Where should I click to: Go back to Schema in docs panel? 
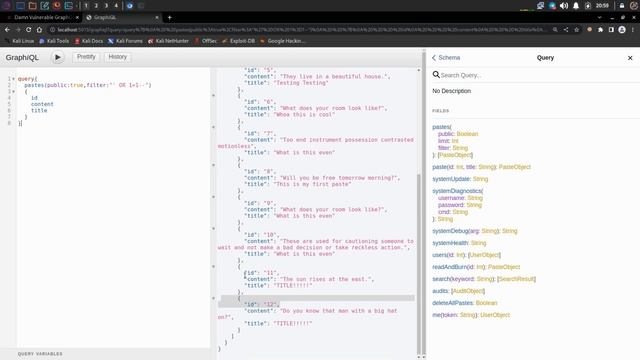446,58
